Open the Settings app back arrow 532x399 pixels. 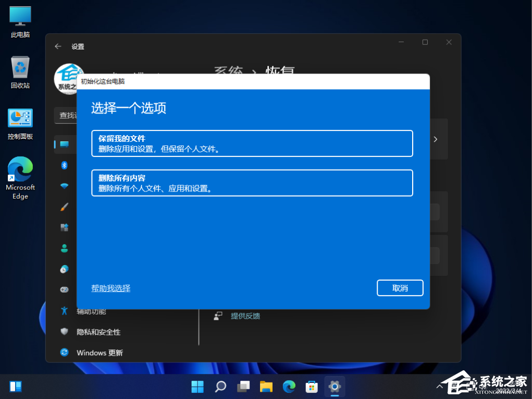point(58,46)
